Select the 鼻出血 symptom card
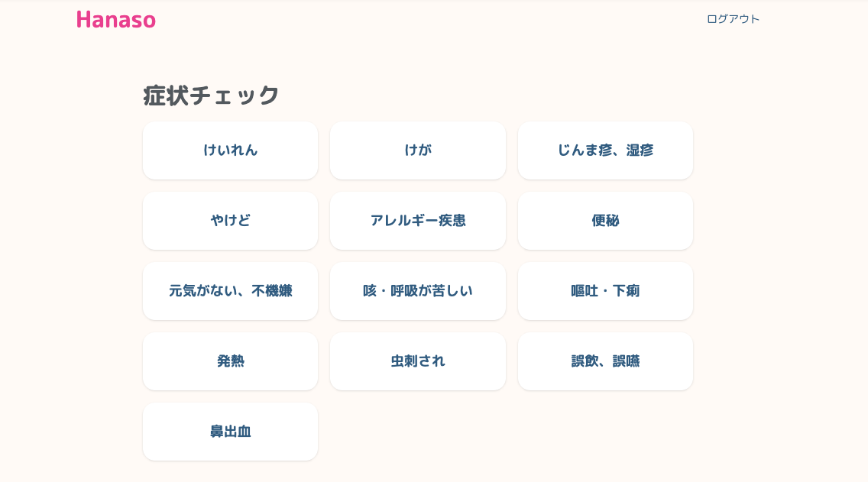This screenshot has width=868, height=482. [230, 432]
